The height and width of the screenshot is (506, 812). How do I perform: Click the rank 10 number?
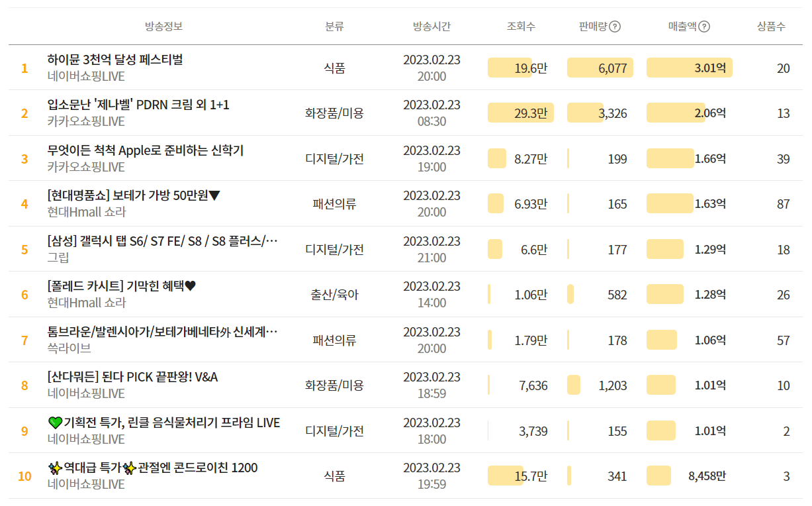pyautogui.click(x=24, y=476)
